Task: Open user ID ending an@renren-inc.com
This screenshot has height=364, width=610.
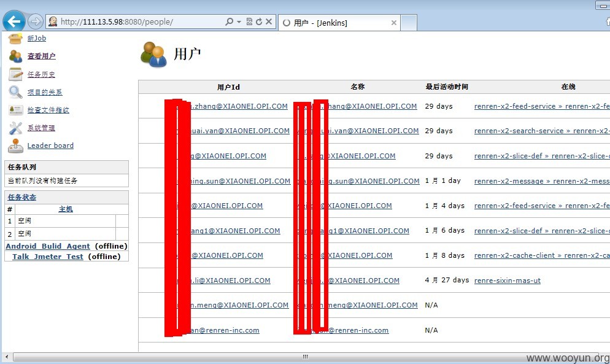Action: (225, 330)
